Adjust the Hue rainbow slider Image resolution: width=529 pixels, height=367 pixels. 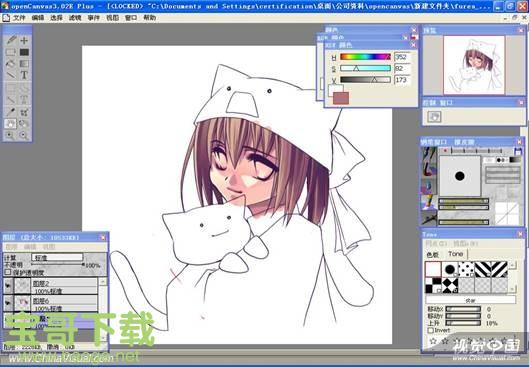coord(365,57)
